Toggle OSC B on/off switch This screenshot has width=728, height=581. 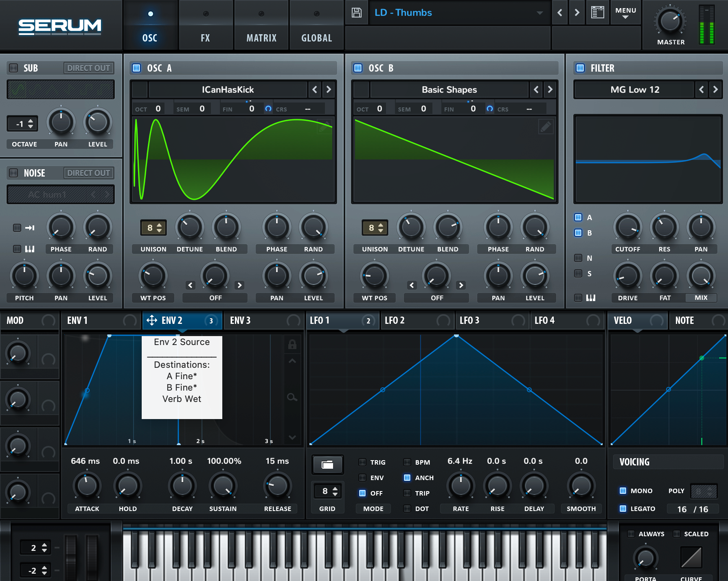click(x=358, y=68)
